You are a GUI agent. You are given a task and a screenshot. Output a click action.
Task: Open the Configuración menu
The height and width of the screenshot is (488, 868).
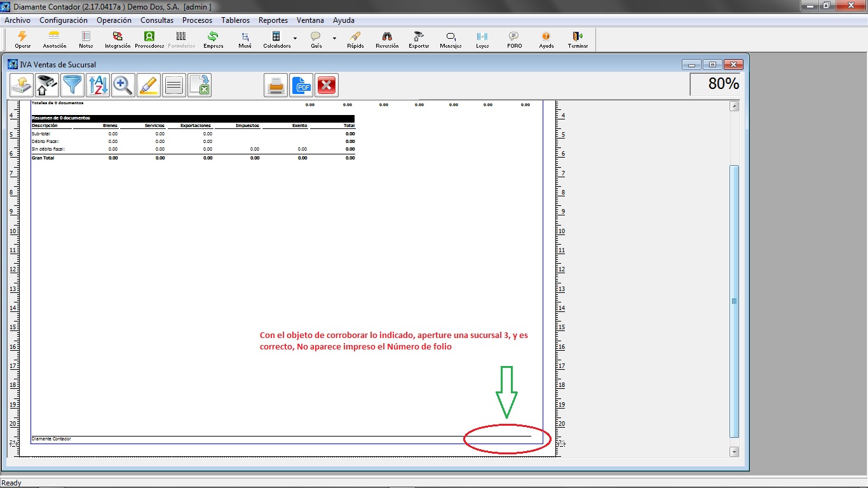pyautogui.click(x=64, y=20)
